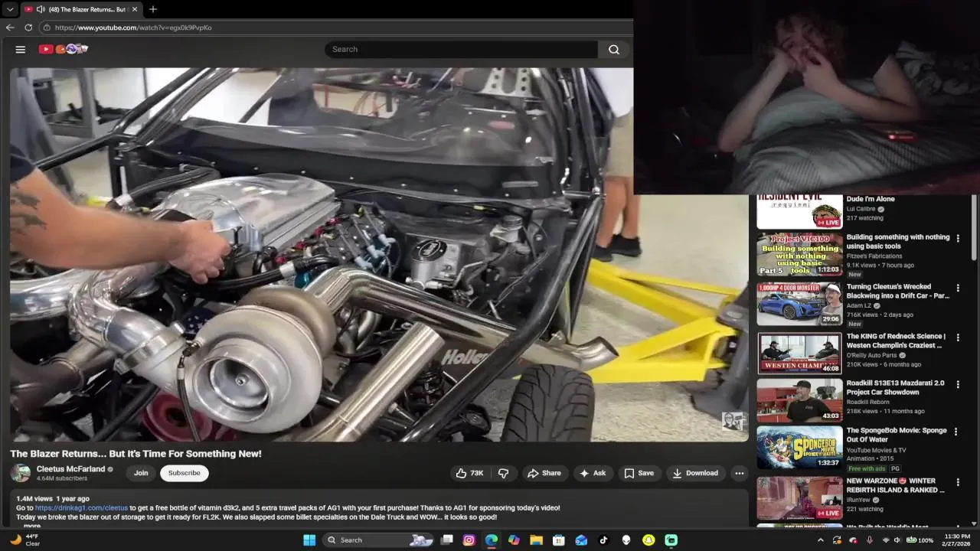Screen dimensions: 980x551
Task: Open Alienware Command Center from taskbar
Action: pos(626,540)
